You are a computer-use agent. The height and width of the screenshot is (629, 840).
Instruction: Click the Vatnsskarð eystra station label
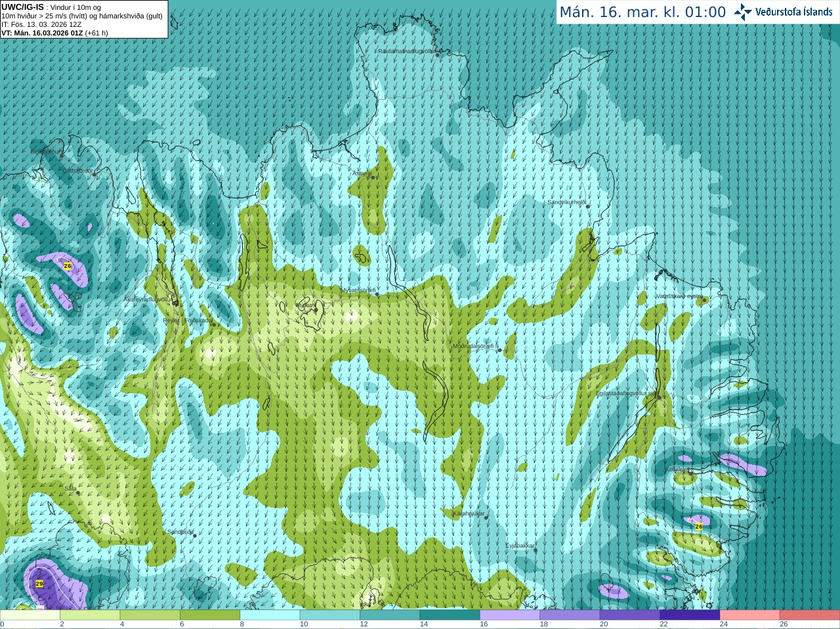[x=679, y=296]
